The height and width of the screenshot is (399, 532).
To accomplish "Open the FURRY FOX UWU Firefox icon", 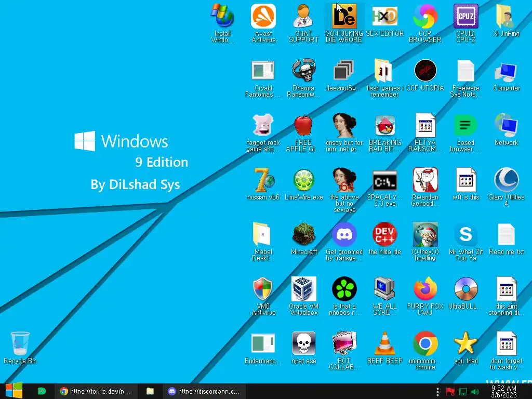I will [x=425, y=296].
